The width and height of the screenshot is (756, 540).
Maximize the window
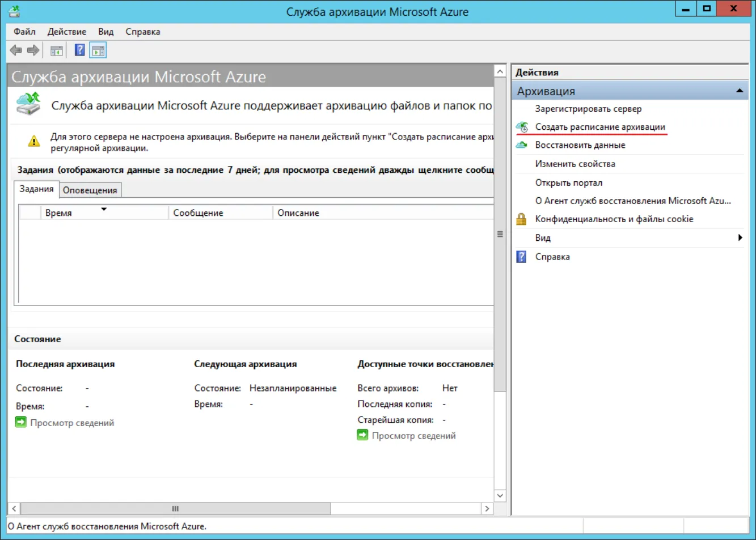pyautogui.click(x=707, y=8)
